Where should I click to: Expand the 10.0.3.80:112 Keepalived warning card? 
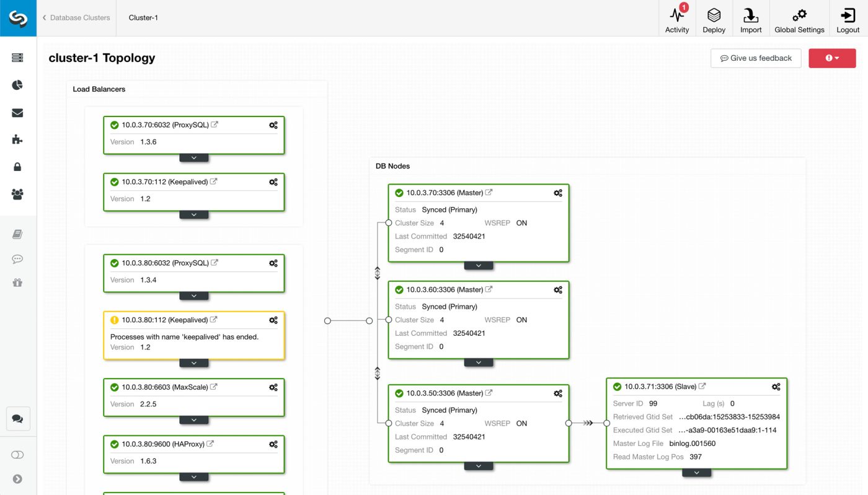pyautogui.click(x=194, y=363)
